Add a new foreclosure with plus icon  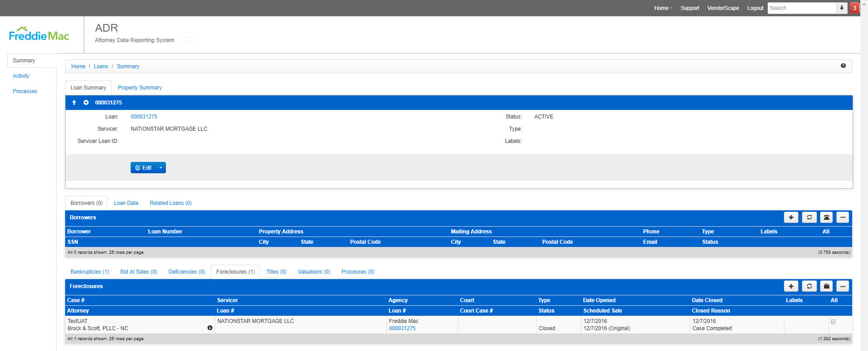791,286
